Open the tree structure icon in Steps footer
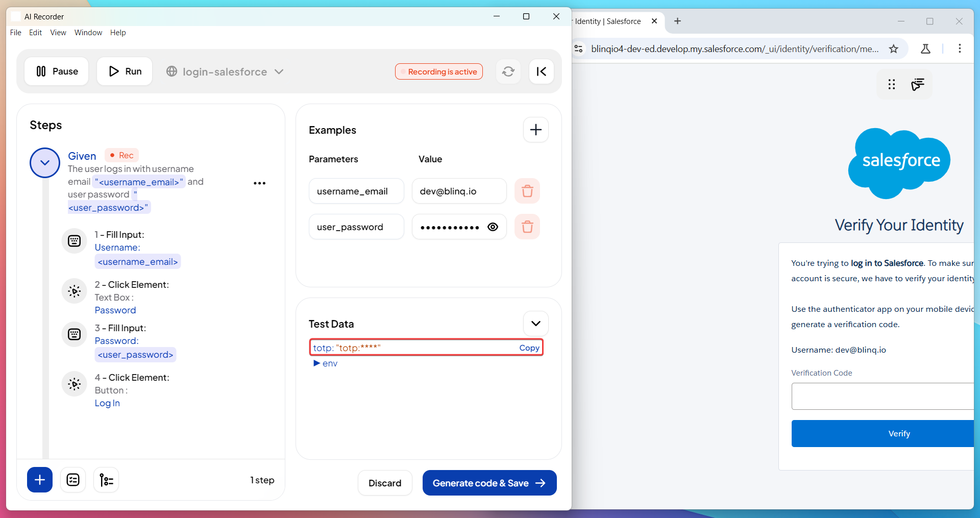Image resolution: width=980 pixels, height=518 pixels. click(106, 480)
